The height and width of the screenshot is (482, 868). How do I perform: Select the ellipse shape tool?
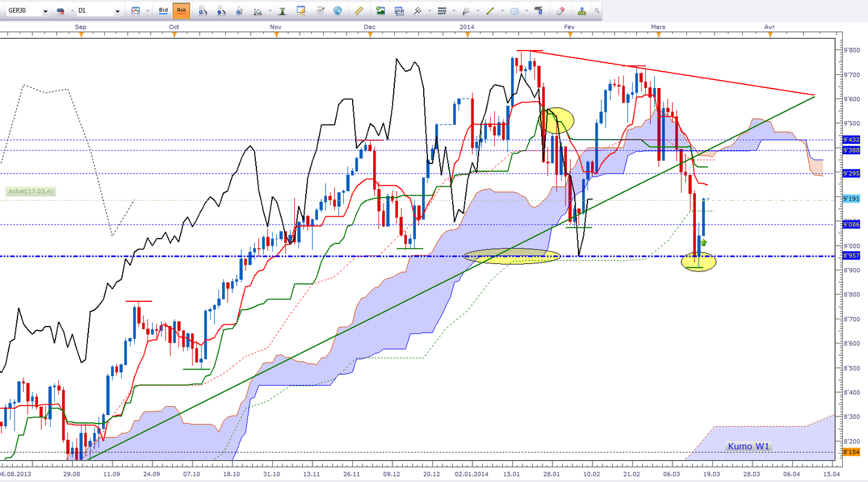(515, 11)
